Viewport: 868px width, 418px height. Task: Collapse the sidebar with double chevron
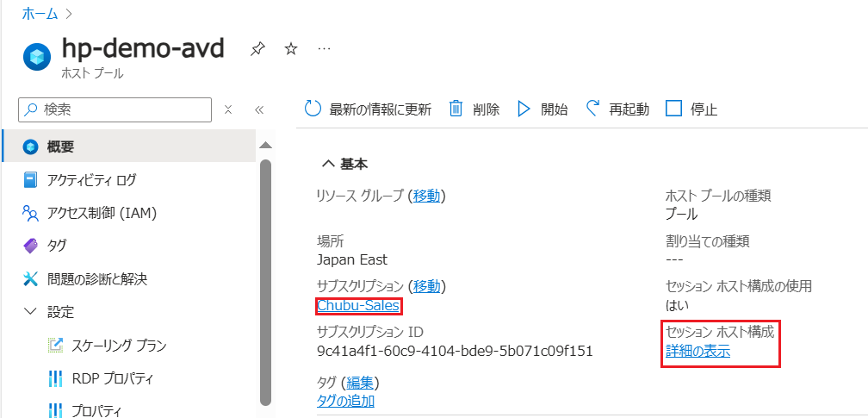[259, 109]
